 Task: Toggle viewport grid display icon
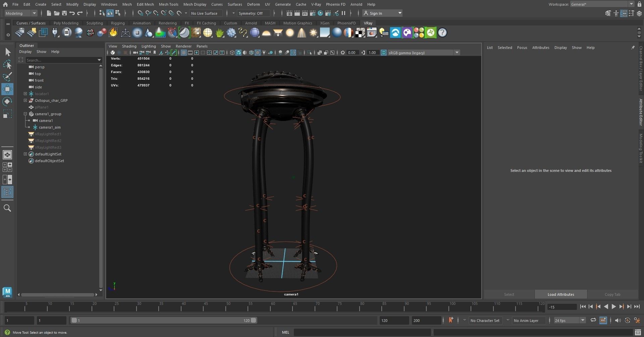tap(183, 53)
